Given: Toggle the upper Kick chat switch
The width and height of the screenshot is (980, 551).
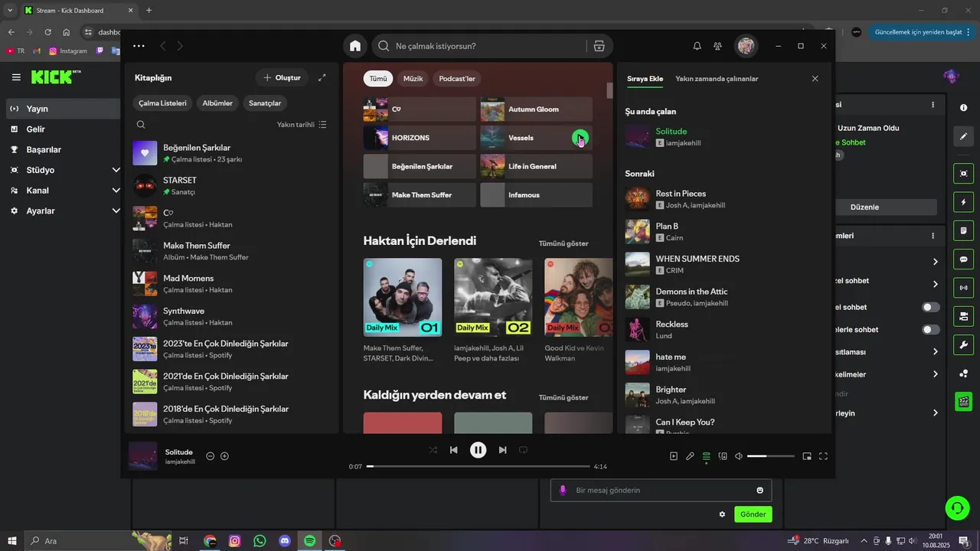Looking at the screenshot, I should 931,307.
